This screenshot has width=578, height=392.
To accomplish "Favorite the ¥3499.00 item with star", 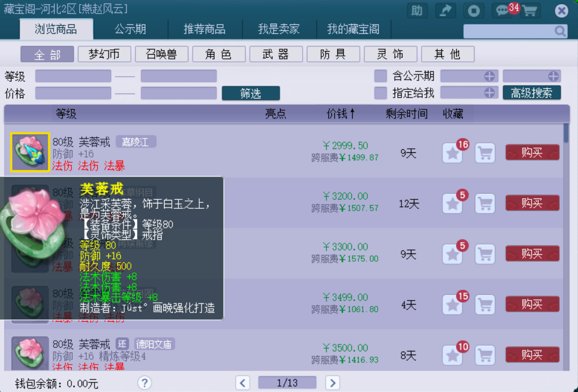I will point(453,304).
